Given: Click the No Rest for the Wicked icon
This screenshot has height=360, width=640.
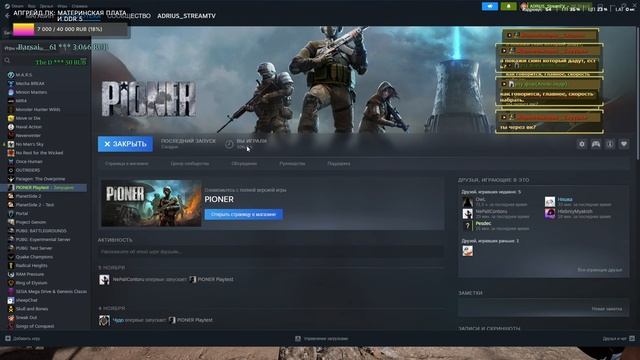Looking at the screenshot, I should (11, 153).
